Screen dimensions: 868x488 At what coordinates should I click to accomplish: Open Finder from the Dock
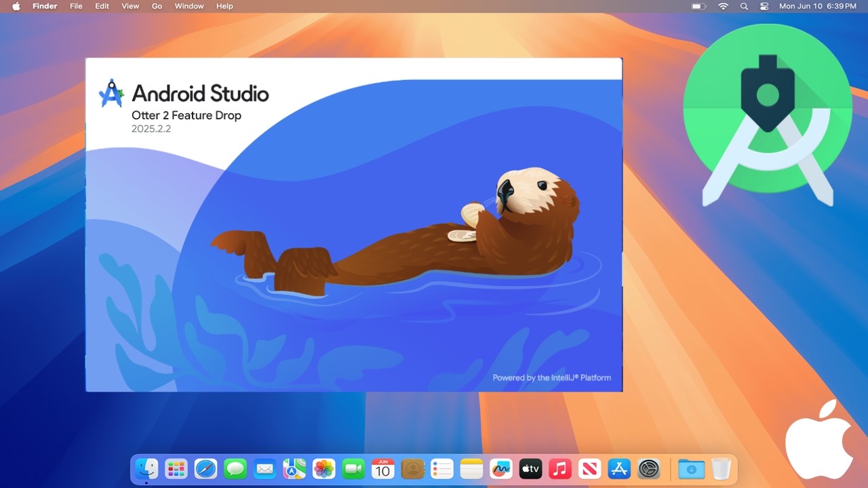pos(147,468)
